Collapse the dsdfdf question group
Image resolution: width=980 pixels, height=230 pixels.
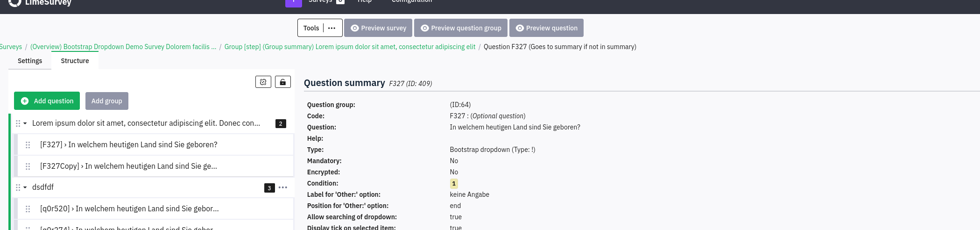coord(25,187)
